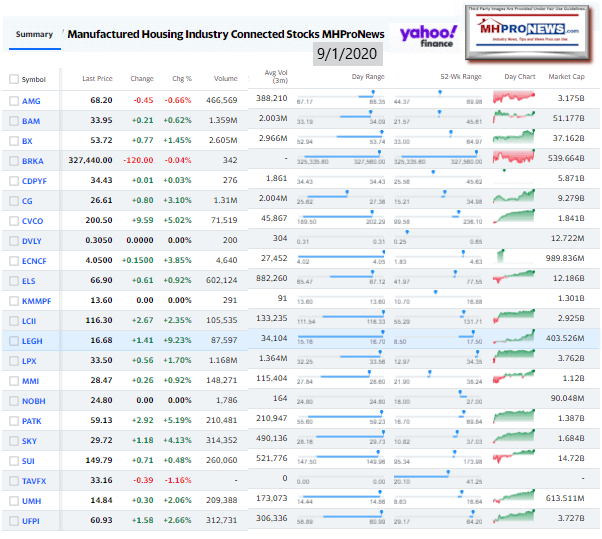This screenshot has height=539, width=602.
Task: Select the checkbox for the LEGH row
Action: pos(13,342)
